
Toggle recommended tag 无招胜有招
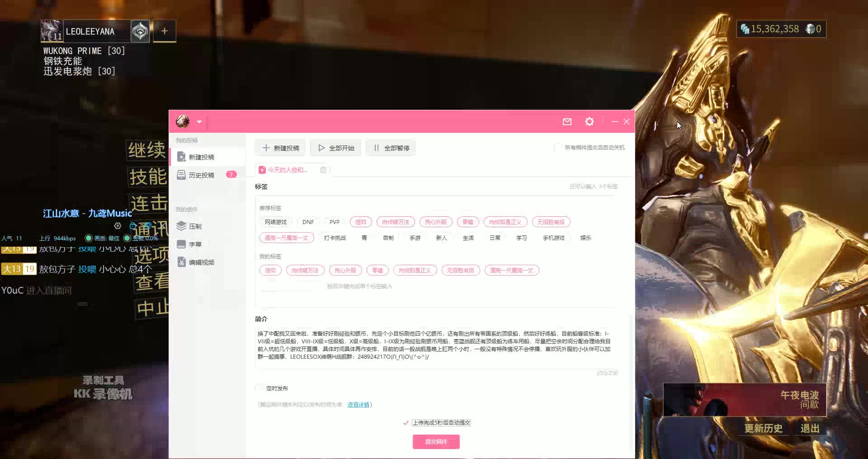coord(551,222)
